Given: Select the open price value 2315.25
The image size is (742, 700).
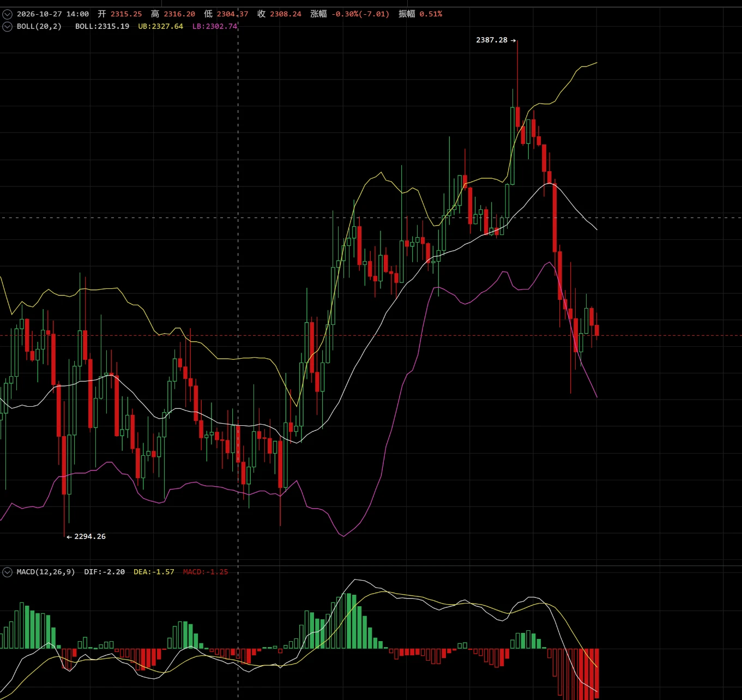Looking at the screenshot, I should coord(126,14).
